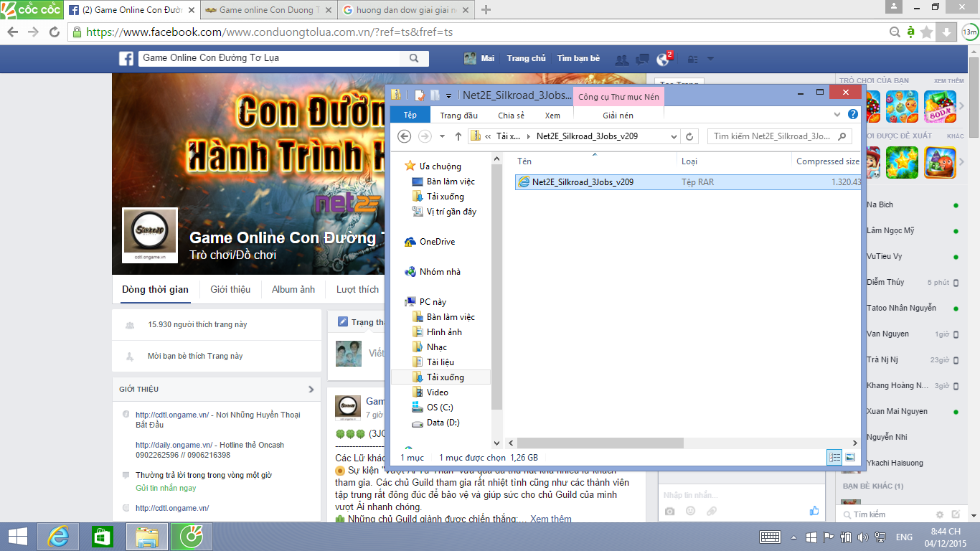Click Gửi tin nhắn ngay link
Image resolution: width=980 pixels, height=551 pixels.
tap(166, 488)
